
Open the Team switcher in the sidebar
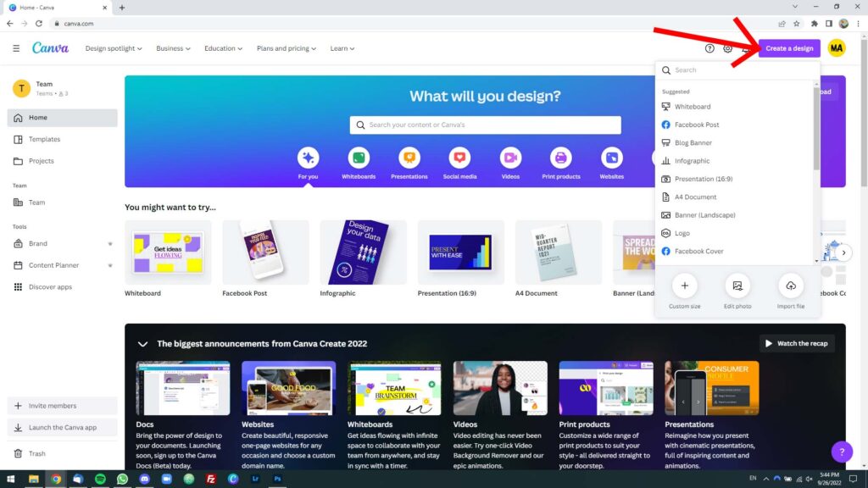(62, 88)
